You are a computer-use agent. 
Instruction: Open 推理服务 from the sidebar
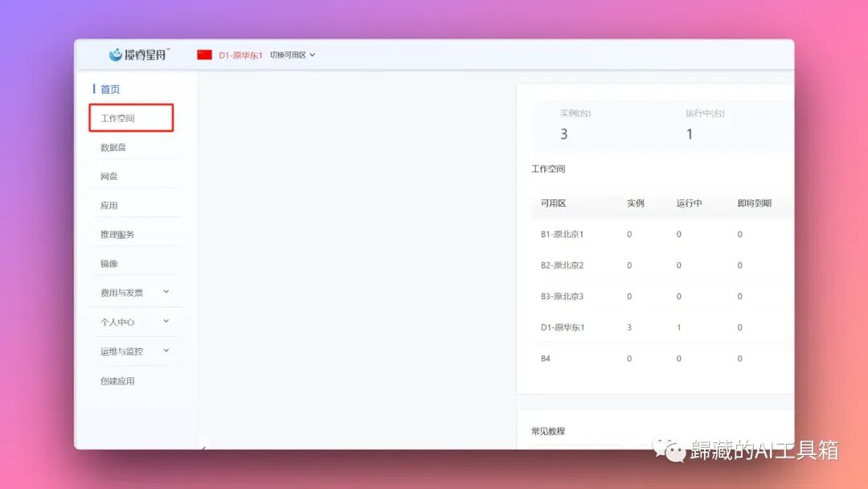point(117,234)
